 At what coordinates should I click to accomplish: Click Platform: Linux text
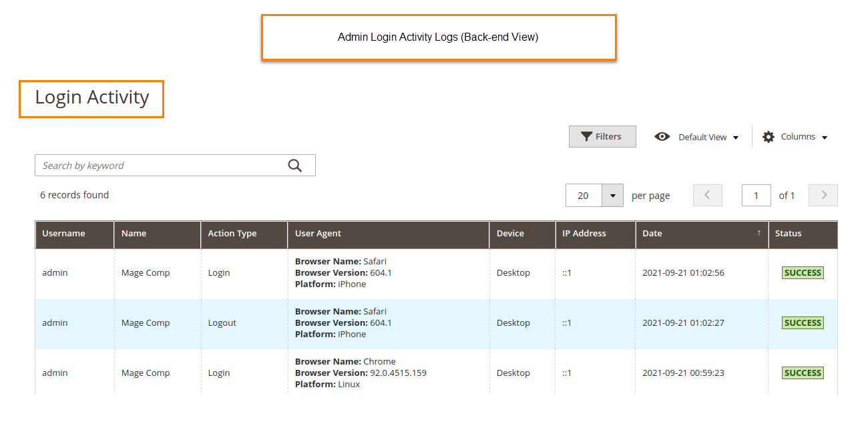pyautogui.click(x=327, y=384)
